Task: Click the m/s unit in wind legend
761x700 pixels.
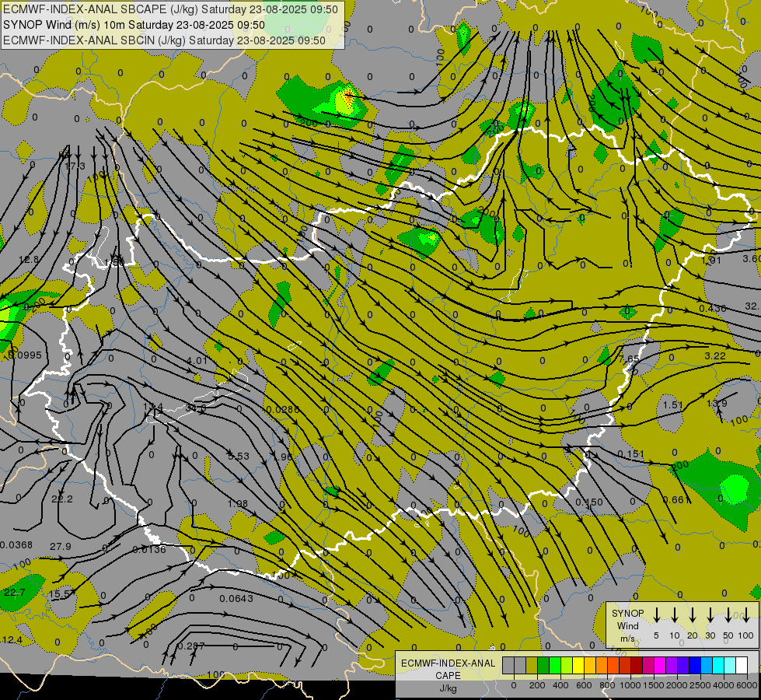Action: [x=627, y=639]
